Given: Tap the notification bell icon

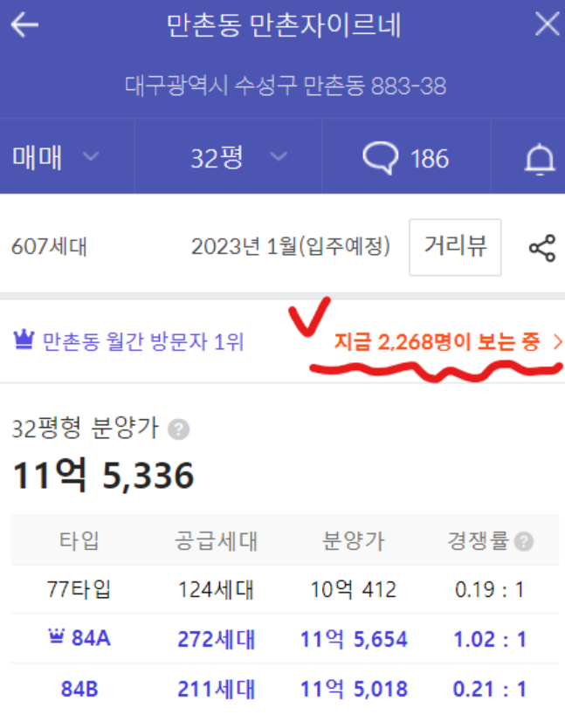Looking at the screenshot, I should [540, 158].
